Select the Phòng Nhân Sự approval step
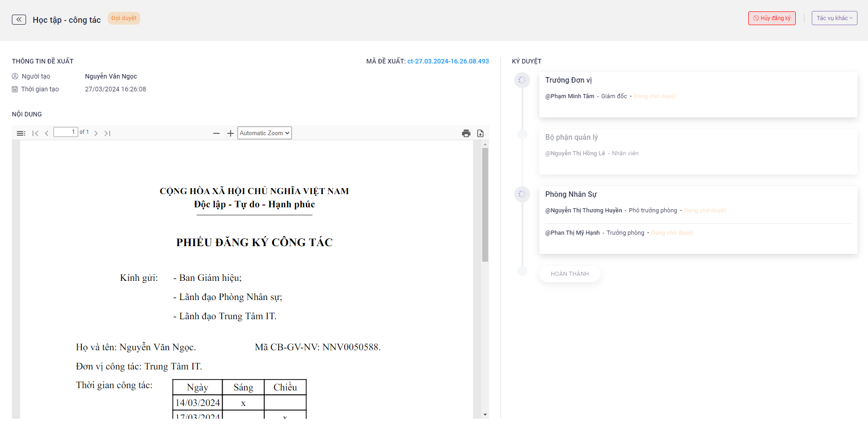Image resolution: width=868 pixels, height=432 pixels. pos(571,195)
